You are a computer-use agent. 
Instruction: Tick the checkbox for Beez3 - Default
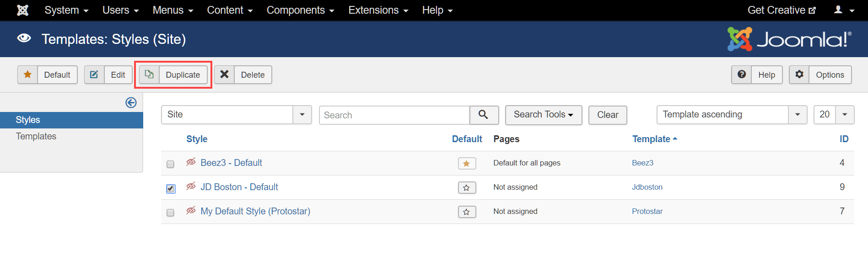(x=170, y=164)
